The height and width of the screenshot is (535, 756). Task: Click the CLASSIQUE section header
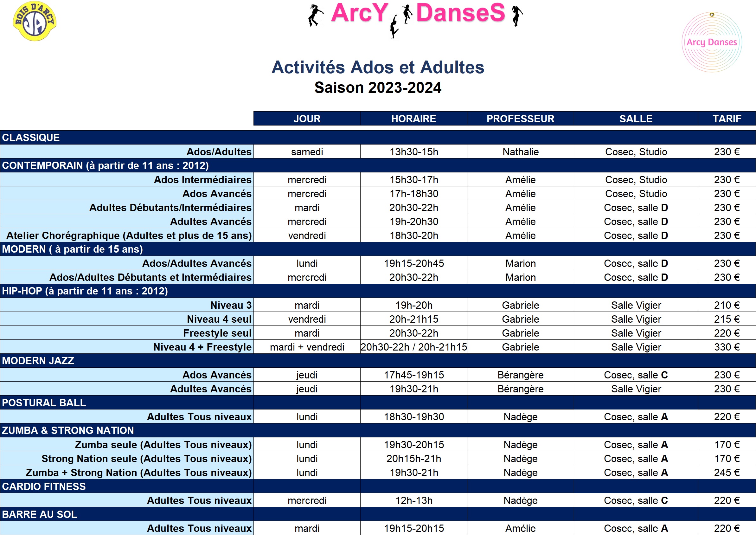(x=378, y=137)
